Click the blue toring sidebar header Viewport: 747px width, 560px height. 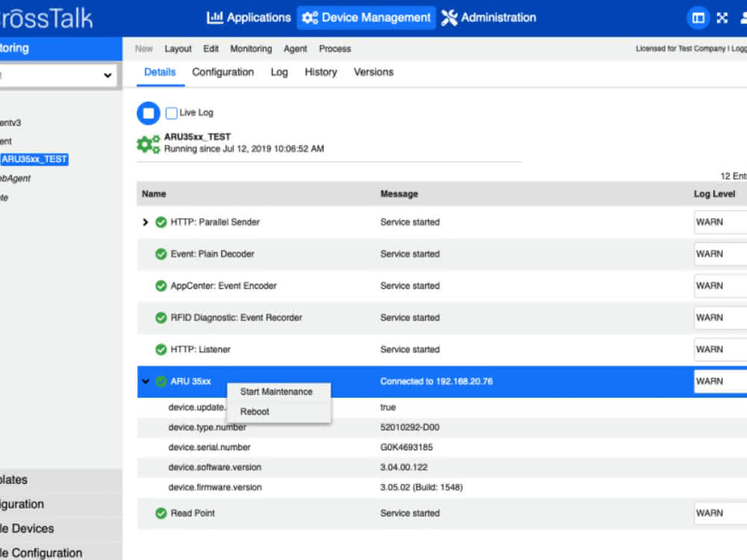[x=61, y=49]
